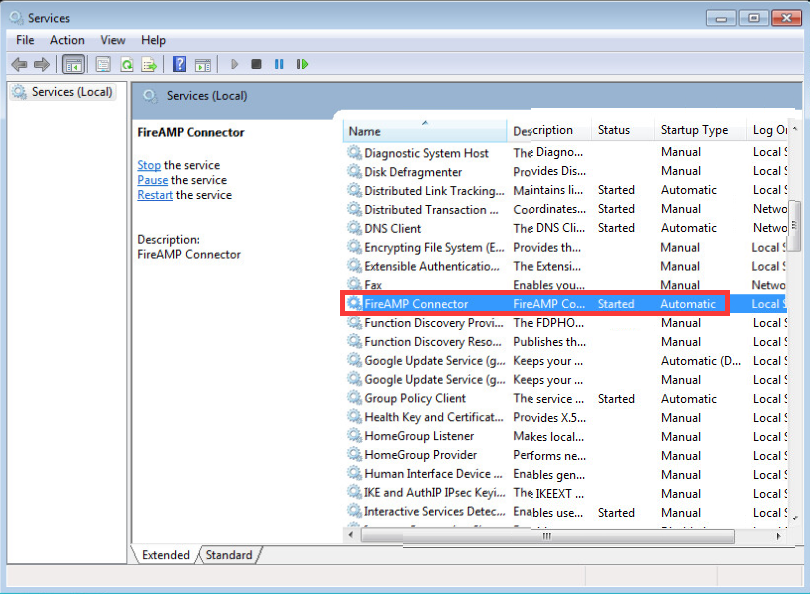Click the Pause the service link

coord(152,180)
